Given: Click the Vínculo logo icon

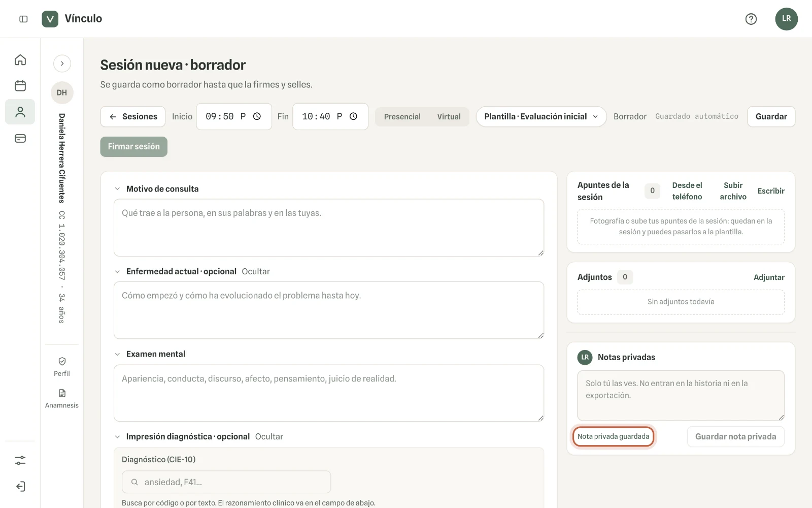Looking at the screenshot, I should pyautogui.click(x=50, y=19).
